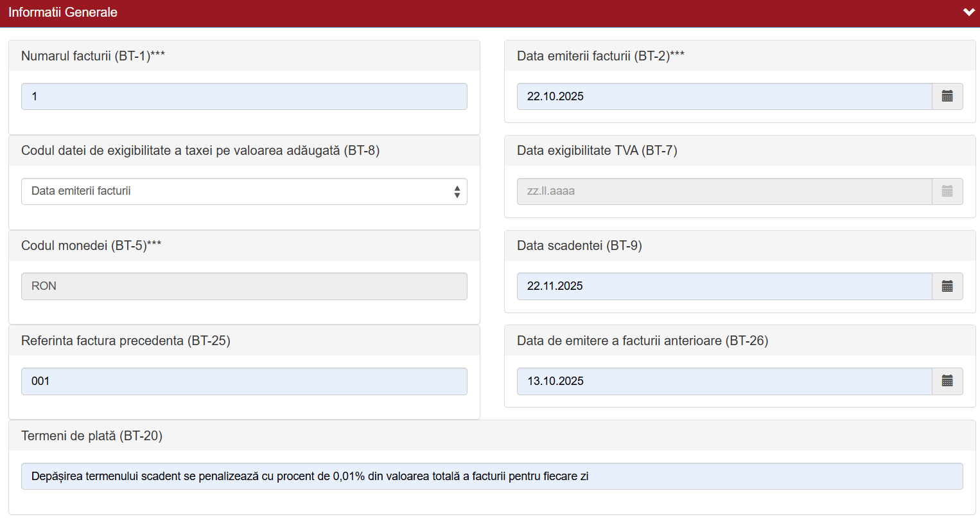The height and width of the screenshot is (518, 980).
Task: Click the previous invoice reference field with 001
Action: pyautogui.click(x=244, y=381)
